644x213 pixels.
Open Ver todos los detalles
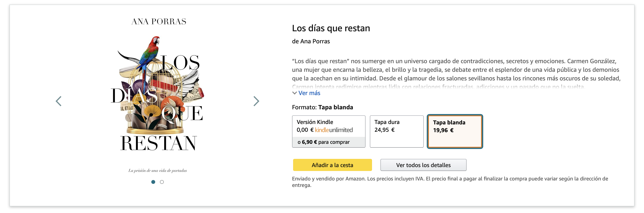tap(423, 165)
